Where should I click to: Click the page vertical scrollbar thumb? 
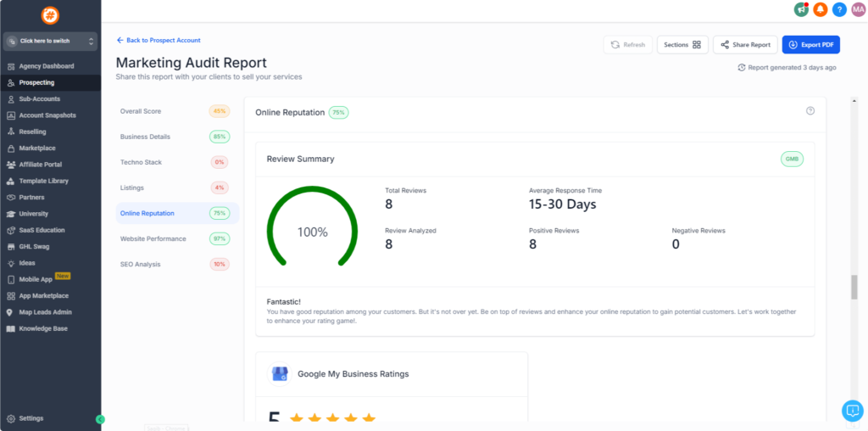(853, 287)
